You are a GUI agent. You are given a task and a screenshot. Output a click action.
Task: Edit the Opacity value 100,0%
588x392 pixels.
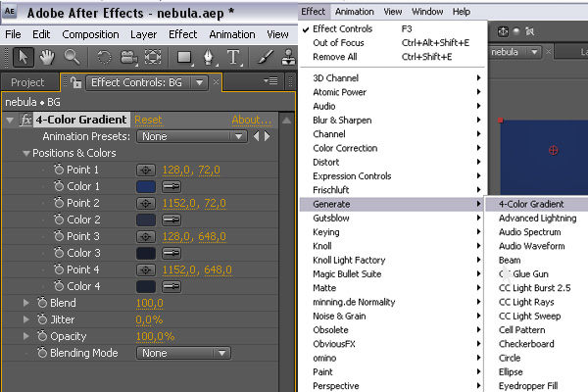[155, 336]
